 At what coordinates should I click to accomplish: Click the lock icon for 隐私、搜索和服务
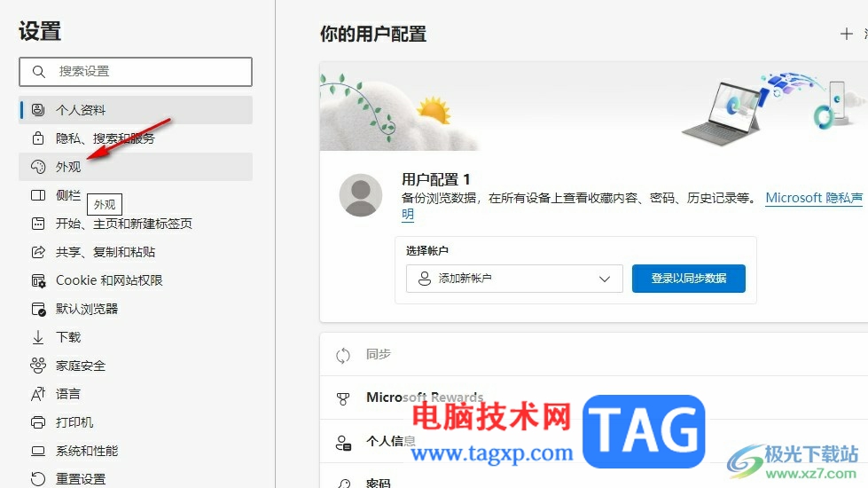tap(37, 138)
